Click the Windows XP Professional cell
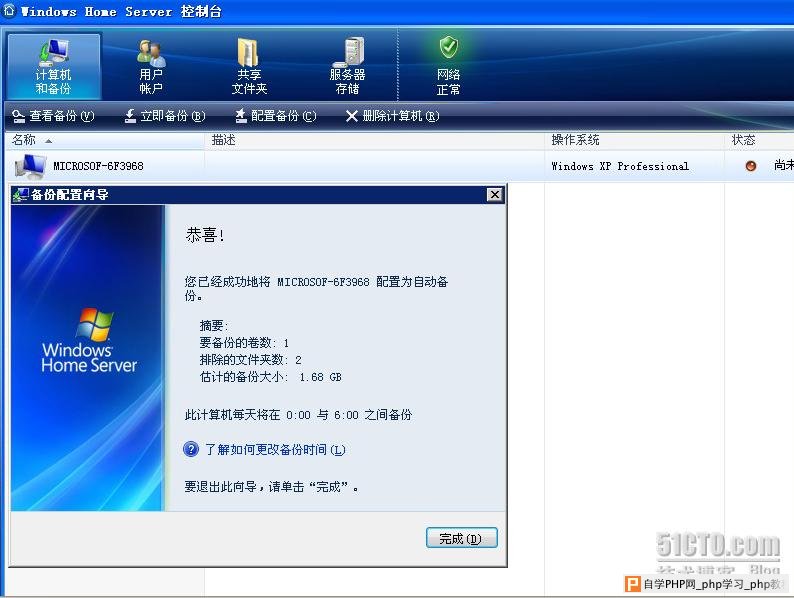This screenshot has height=598, width=794. pos(620,166)
